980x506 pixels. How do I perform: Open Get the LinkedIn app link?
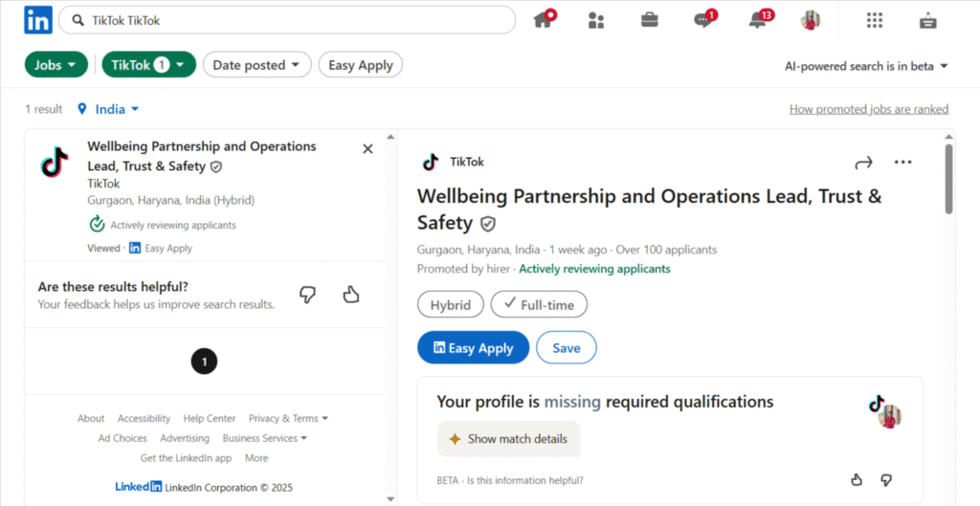(186, 458)
